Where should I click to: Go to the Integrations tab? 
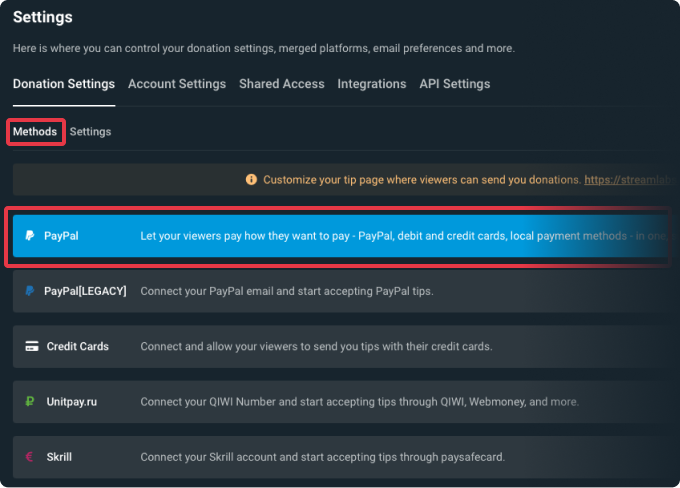(x=372, y=84)
